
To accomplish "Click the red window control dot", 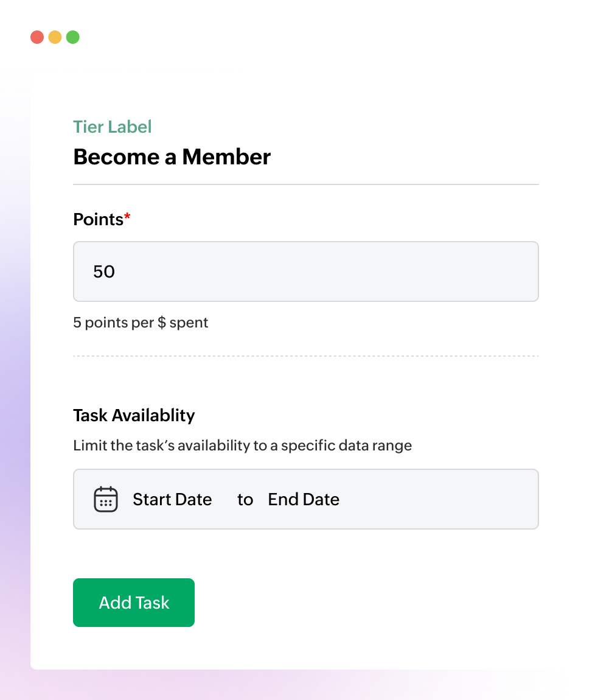I will coord(37,37).
